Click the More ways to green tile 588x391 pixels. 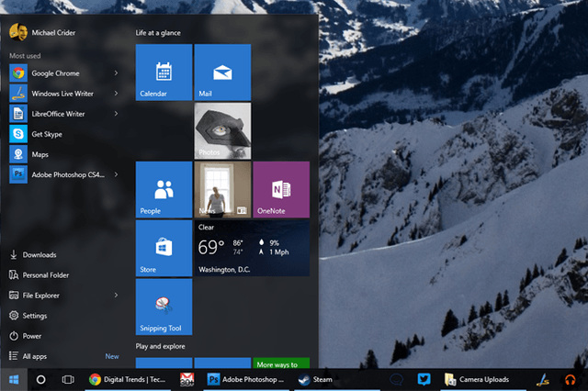pyautogui.click(x=281, y=363)
